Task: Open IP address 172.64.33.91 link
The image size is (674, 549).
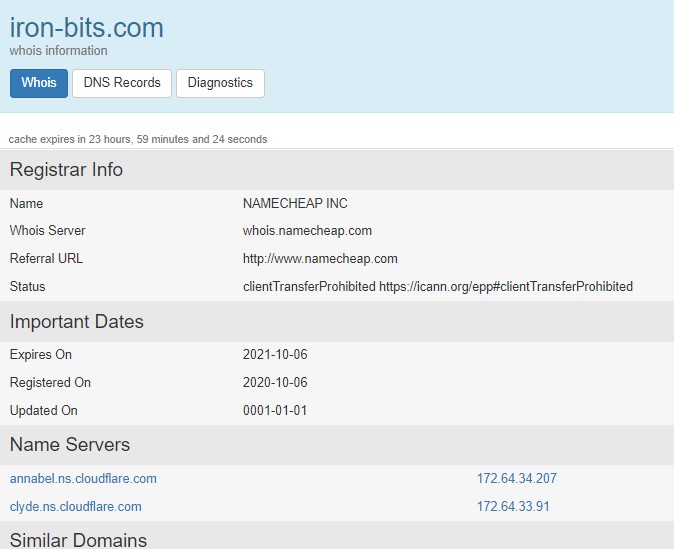Action: click(513, 506)
